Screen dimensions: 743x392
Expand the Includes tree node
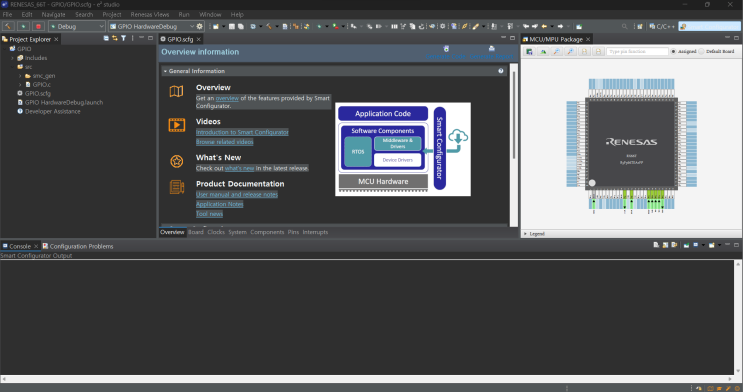click(12, 58)
